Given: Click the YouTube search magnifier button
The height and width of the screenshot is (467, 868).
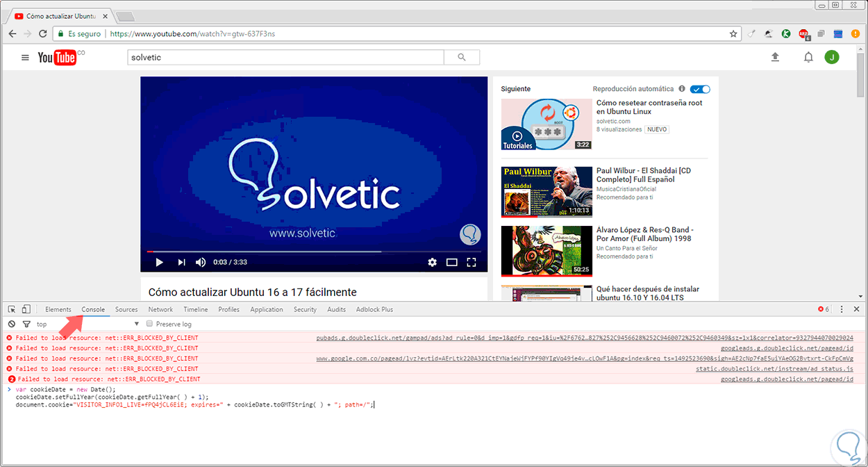Looking at the screenshot, I should pyautogui.click(x=462, y=58).
